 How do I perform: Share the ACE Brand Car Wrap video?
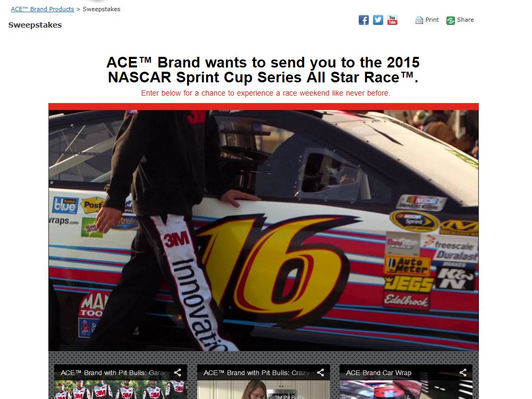point(463,372)
